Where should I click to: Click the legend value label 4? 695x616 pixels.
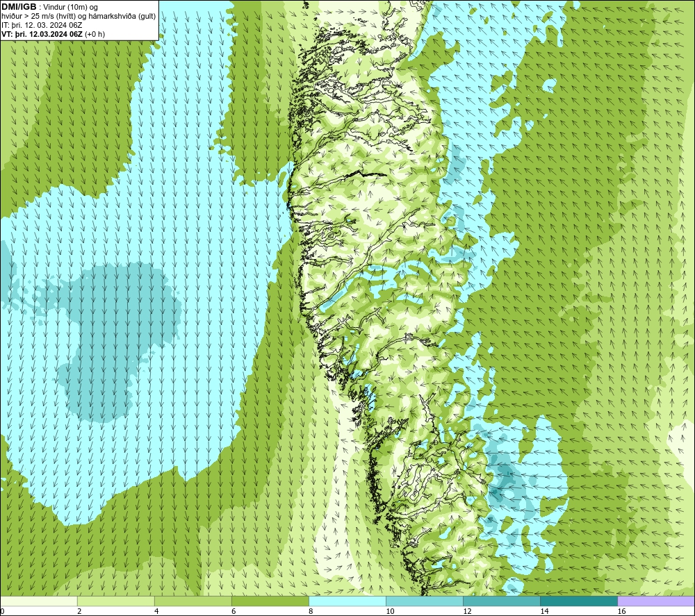156,612
